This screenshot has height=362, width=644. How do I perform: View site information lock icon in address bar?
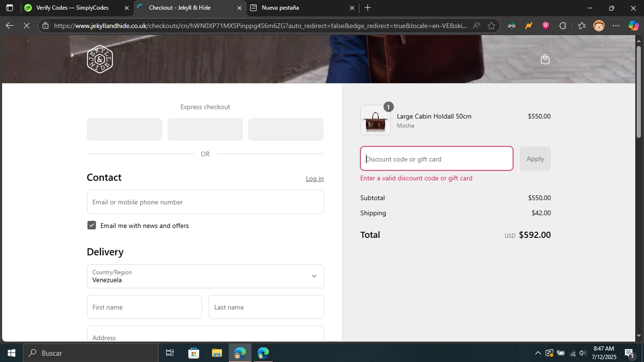pos(46,26)
